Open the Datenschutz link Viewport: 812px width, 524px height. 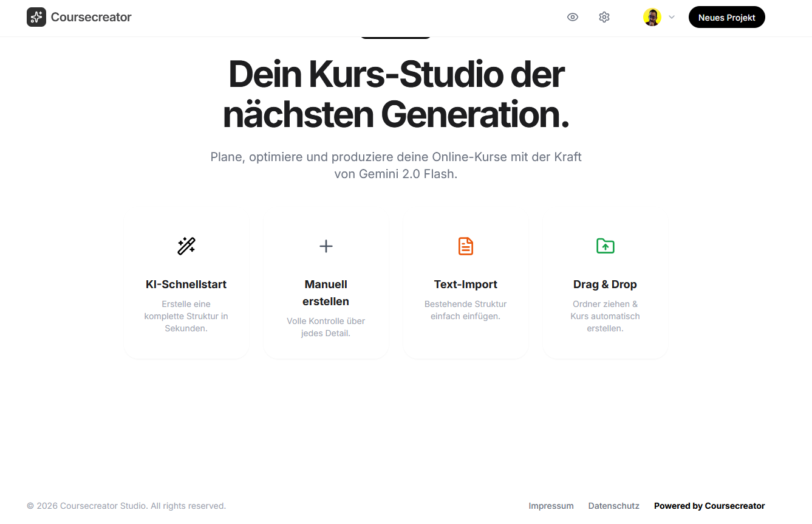[613, 505]
